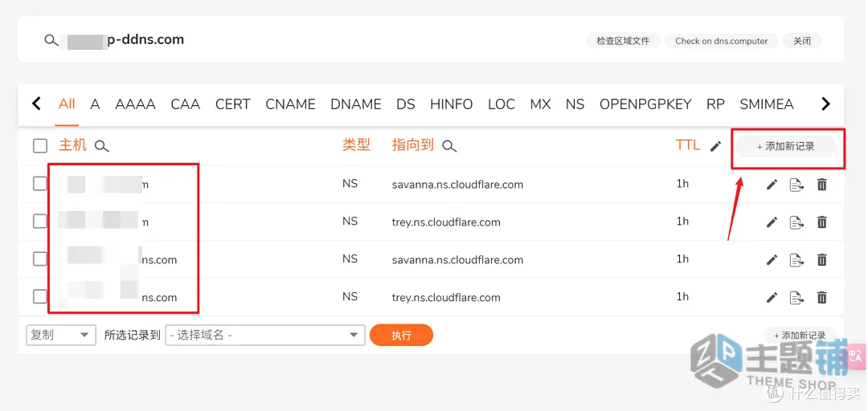Screen dimensions: 868x411
Task: Export the first trey.ns.cloudflare.com record
Action: coord(796,222)
